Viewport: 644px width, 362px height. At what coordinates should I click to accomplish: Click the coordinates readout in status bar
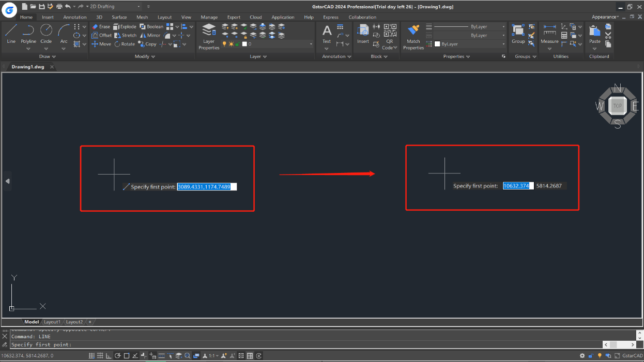[27, 356]
